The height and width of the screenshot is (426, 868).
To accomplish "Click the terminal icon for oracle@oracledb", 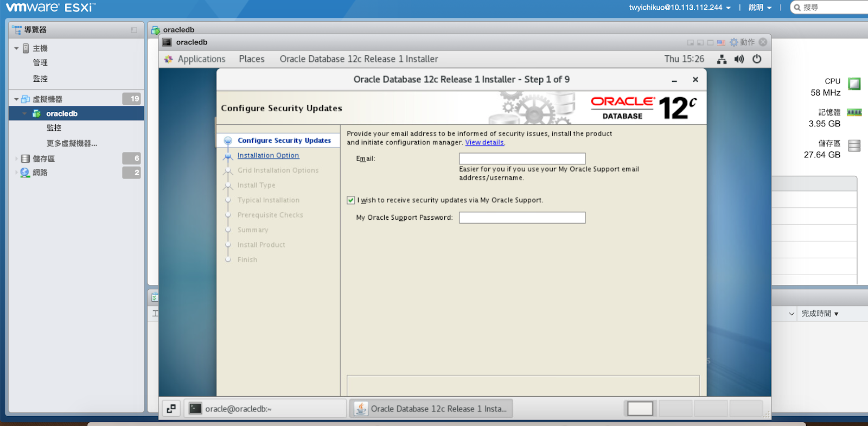I will (195, 409).
